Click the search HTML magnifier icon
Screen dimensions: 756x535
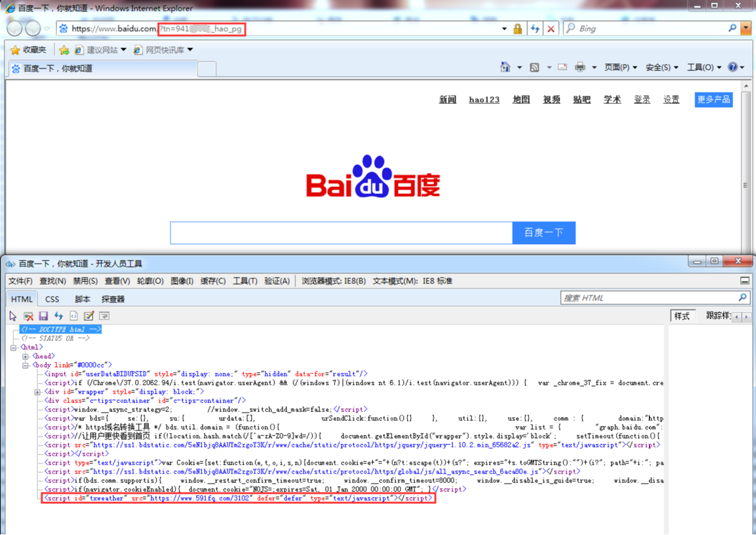[x=743, y=298]
